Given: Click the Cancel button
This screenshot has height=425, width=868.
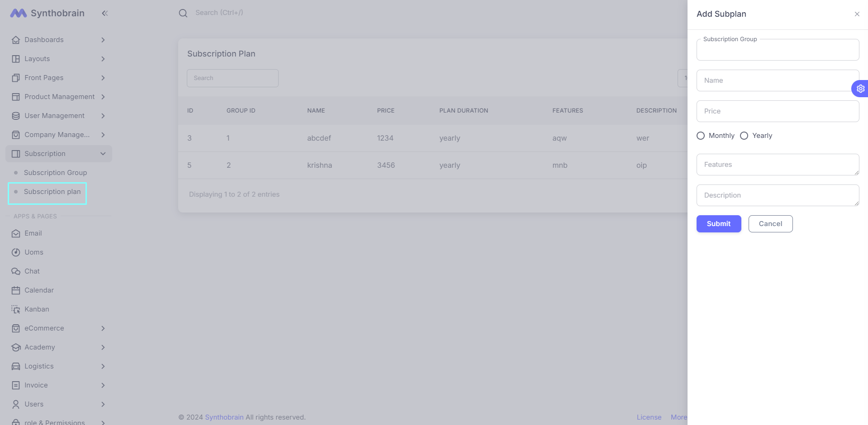Looking at the screenshot, I should coord(770,224).
